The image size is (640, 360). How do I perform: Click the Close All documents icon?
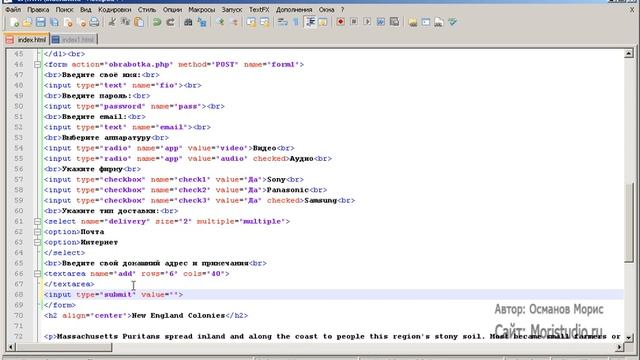(x=81, y=22)
